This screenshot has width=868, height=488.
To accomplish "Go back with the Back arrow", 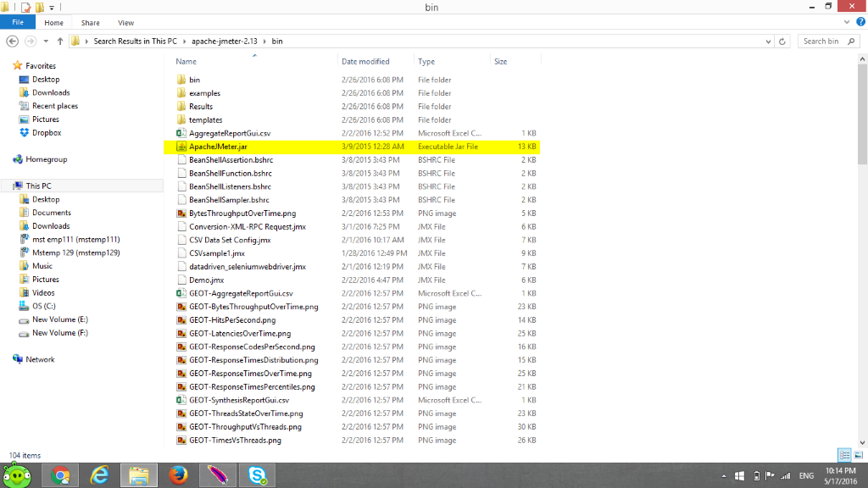I will click(12, 41).
